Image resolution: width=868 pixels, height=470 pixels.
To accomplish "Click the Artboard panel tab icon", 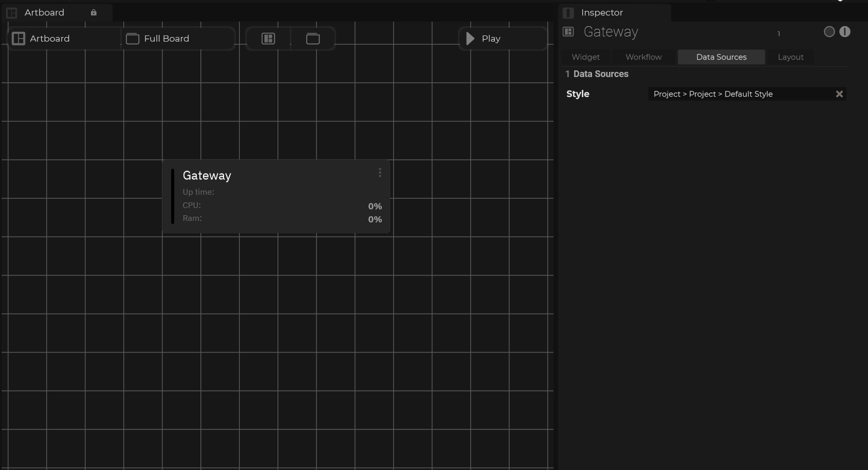I will [12, 12].
